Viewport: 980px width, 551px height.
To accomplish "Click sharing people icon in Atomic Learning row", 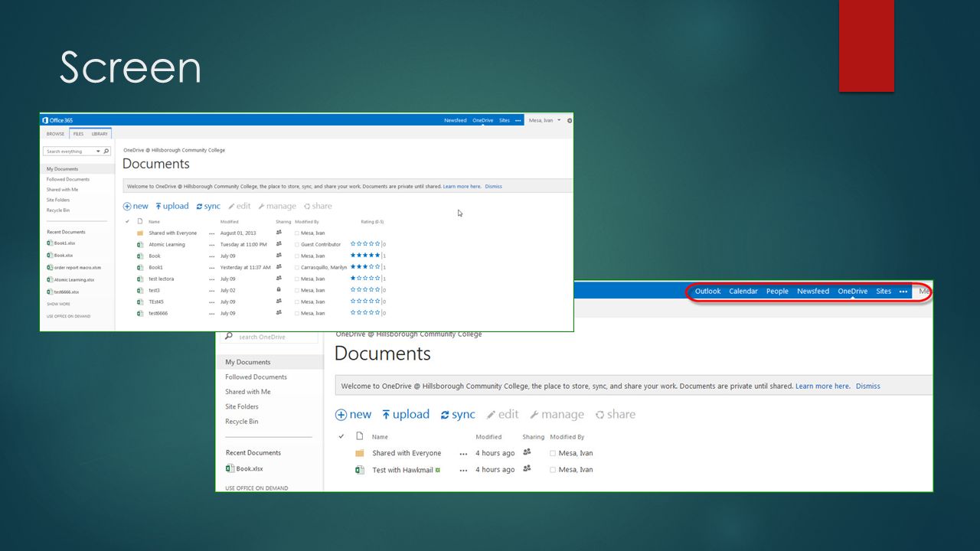I will [x=279, y=244].
